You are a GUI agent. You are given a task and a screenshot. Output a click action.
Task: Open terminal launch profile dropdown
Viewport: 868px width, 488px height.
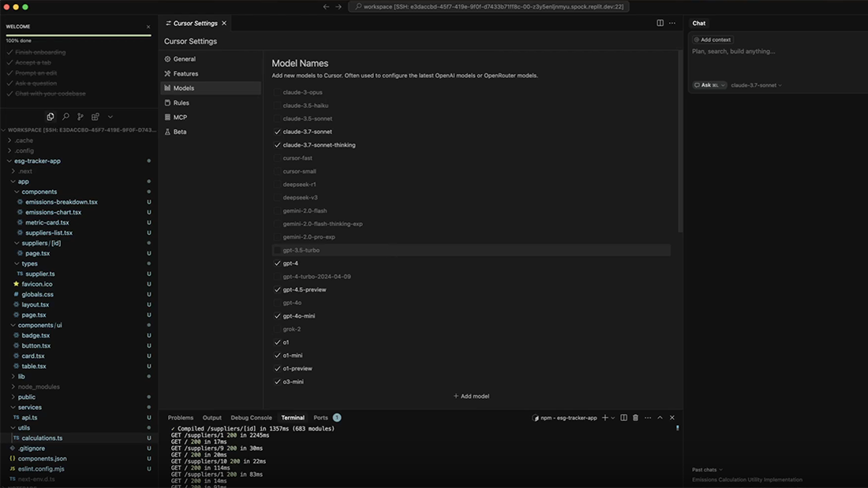click(x=613, y=419)
